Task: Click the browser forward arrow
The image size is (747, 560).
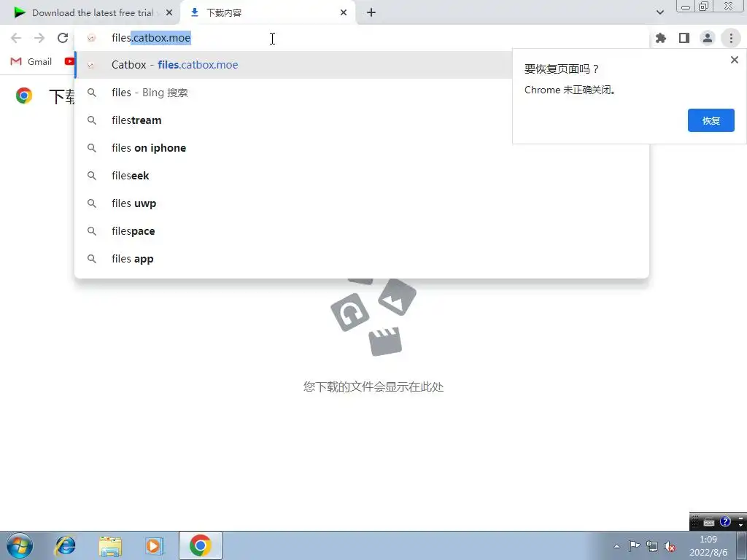Action: coord(39,38)
